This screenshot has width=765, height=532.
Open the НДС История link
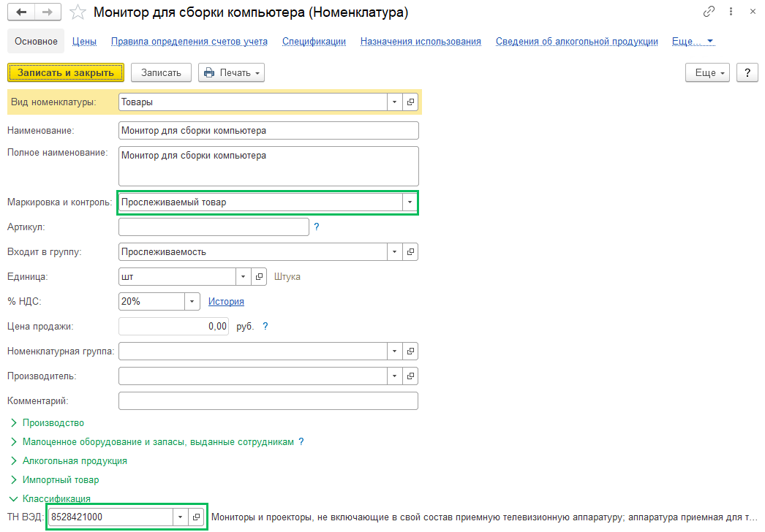227,301
